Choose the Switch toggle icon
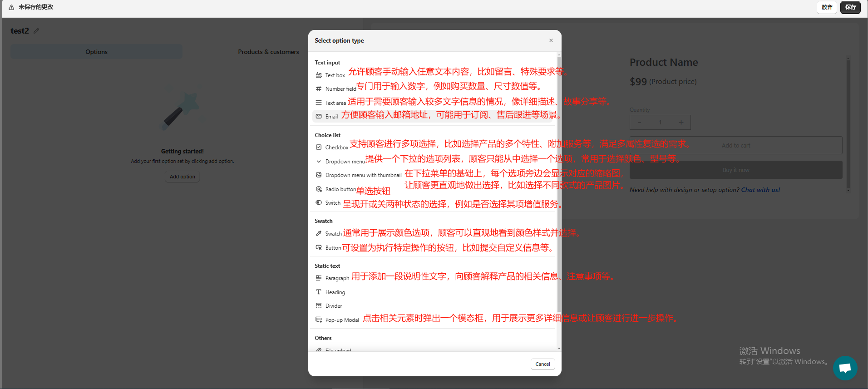Image resolution: width=868 pixels, height=389 pixels. 319,202
